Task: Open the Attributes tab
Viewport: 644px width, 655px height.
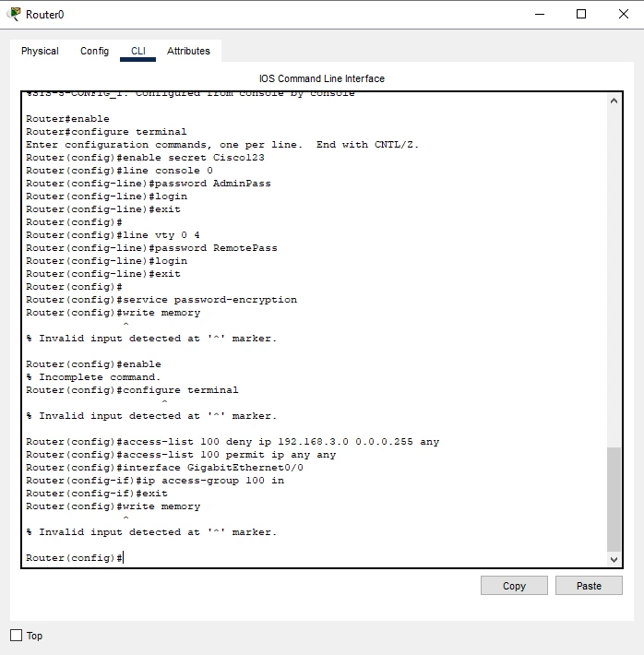Action: pos(188,51)
